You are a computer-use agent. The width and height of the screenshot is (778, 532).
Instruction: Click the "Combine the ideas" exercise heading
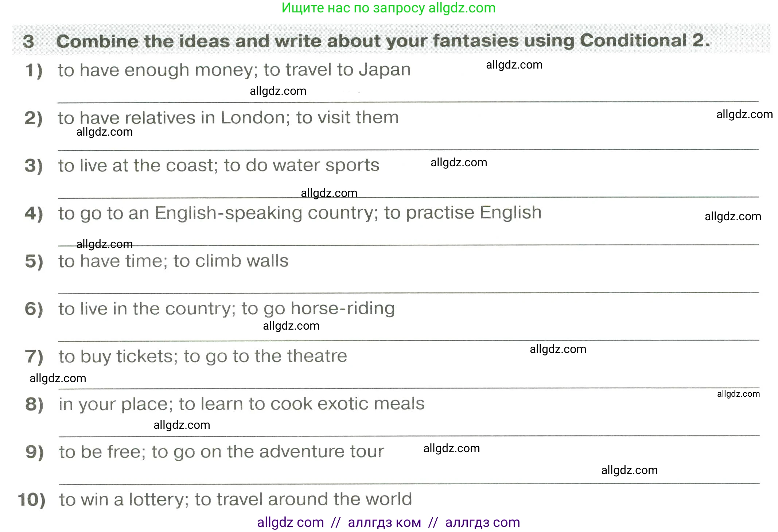[x=383, y=40]
